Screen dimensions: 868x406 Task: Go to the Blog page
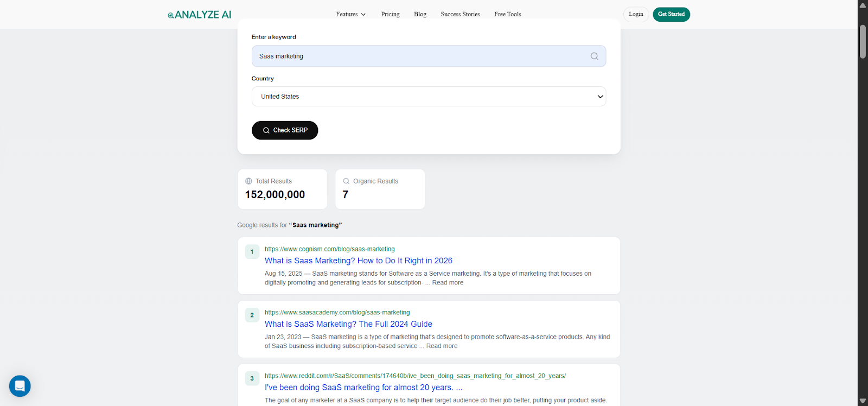click(x=420, y=15)
